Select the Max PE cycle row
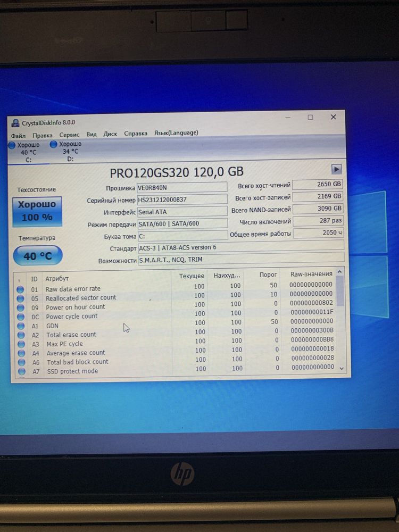The height and width of the screenshot is (532, 399). coord(176,342)
